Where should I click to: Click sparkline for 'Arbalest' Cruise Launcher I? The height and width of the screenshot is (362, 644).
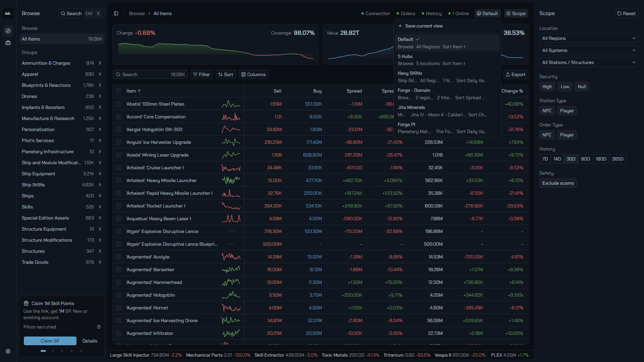[x=231, y=168]
